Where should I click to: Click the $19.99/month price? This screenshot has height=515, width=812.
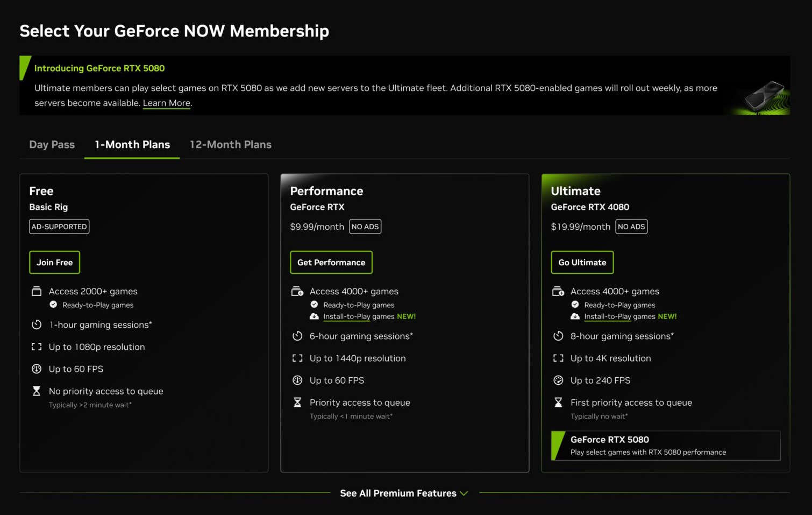[x=580, y=227]
